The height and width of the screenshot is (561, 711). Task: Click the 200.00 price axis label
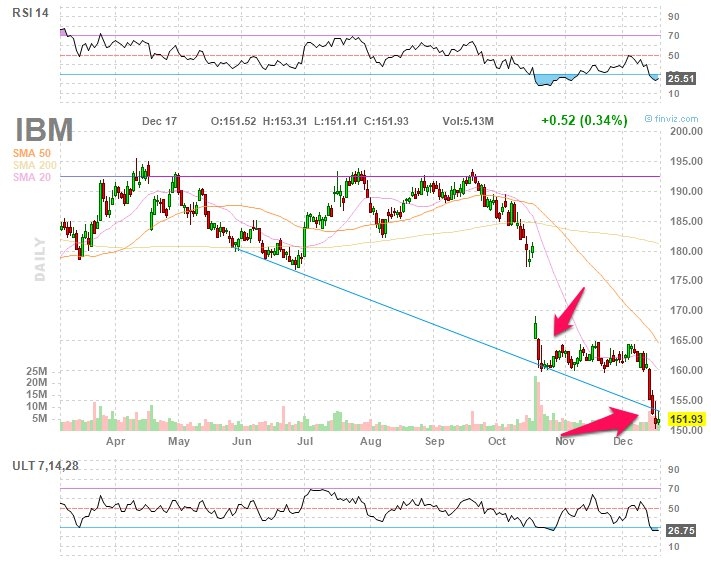tap(687, 131)
